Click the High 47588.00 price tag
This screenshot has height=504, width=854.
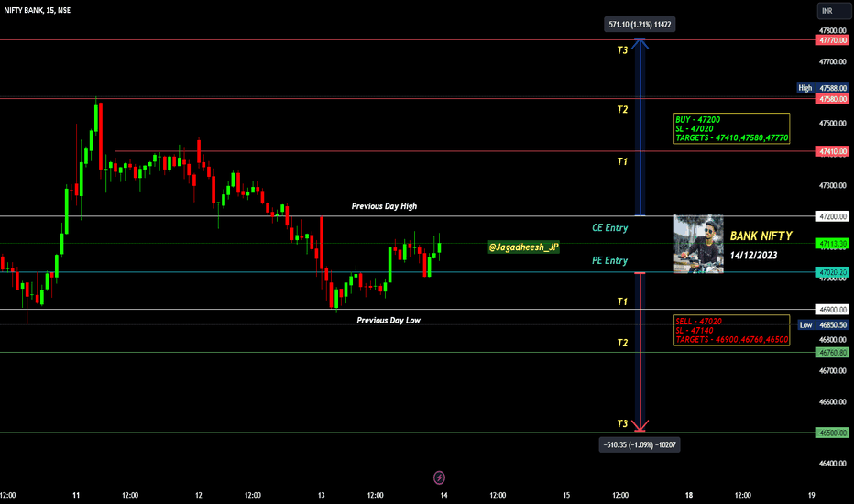(823, 88)
